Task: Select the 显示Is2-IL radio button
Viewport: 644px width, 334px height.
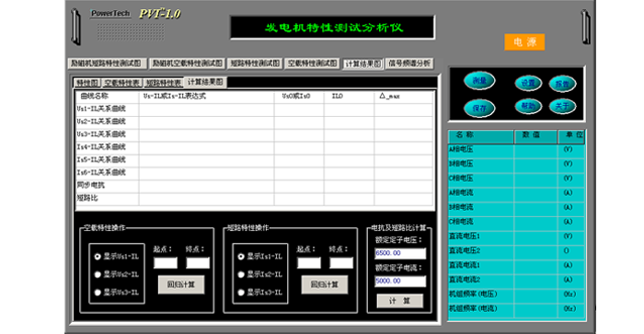Action: [241, 274]
